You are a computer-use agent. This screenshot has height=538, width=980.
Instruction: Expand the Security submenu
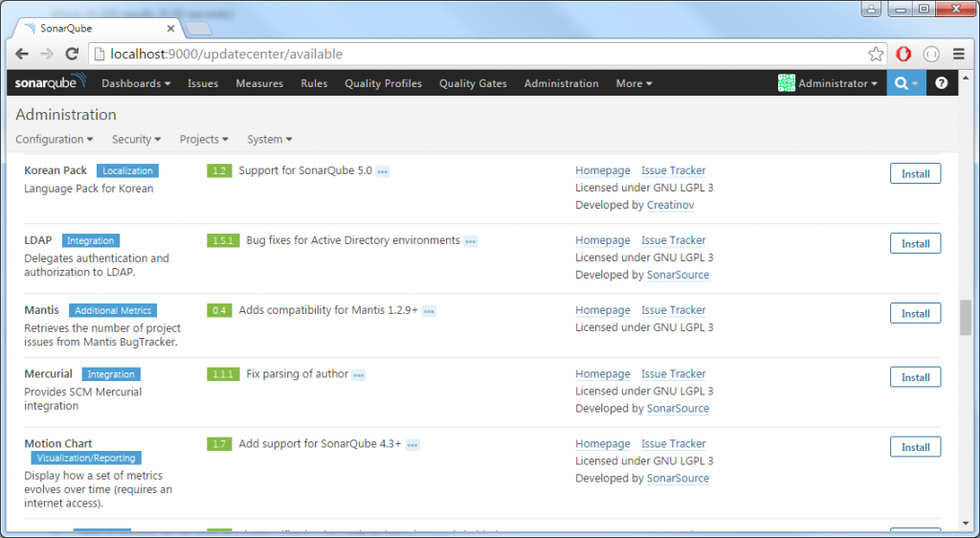(x=136, y=140)
